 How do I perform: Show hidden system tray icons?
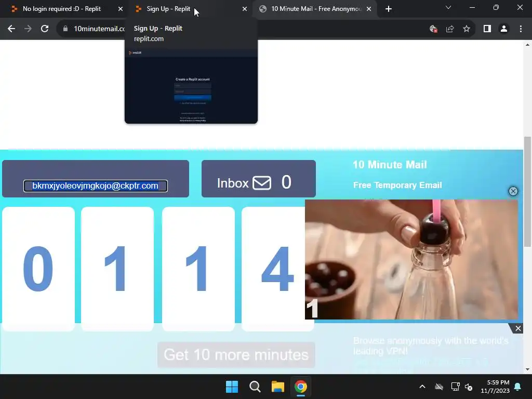click(x=422, y=387)
